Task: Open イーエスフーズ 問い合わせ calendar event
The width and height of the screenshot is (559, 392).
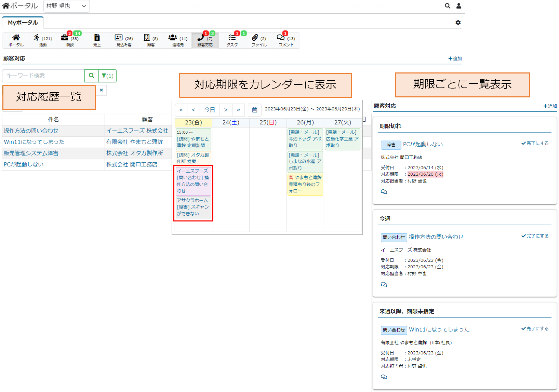Action: 194,181
